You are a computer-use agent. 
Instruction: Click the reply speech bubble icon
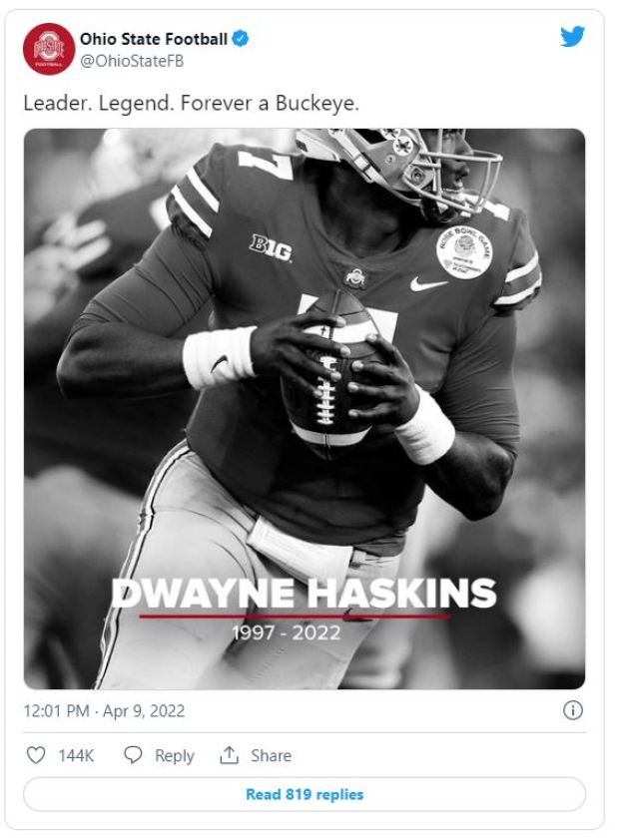133,755
